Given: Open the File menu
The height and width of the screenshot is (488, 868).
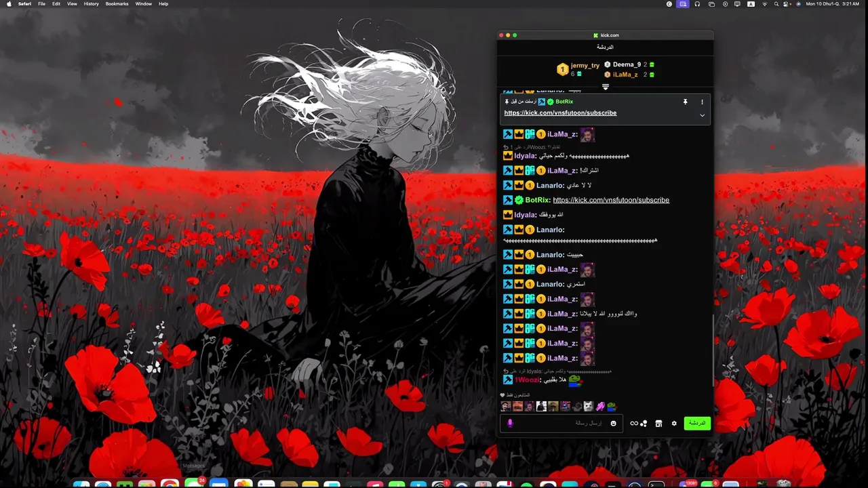Looking at the screenshot, I should click(x=42, y=3).
